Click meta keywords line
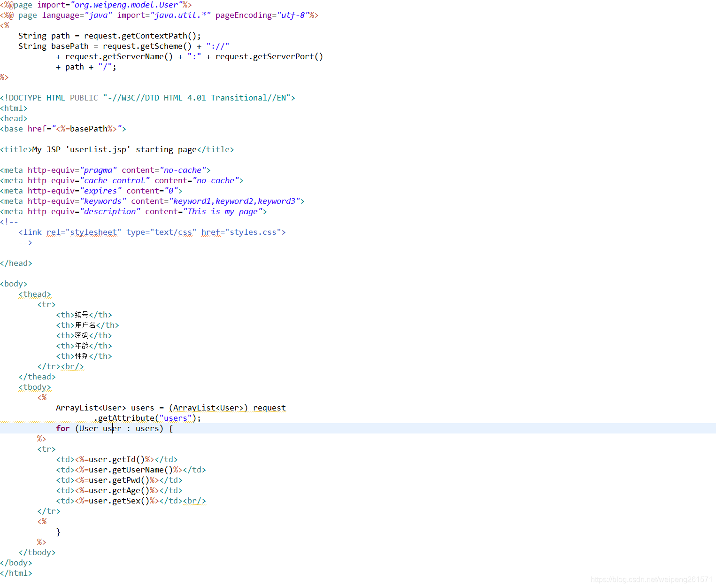The height and width of the screenshot is (588, 716). point(152,201)
